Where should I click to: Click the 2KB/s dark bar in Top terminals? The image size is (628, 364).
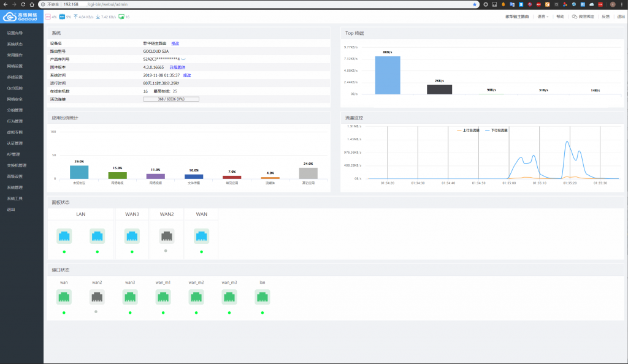[x=439, y=89]
